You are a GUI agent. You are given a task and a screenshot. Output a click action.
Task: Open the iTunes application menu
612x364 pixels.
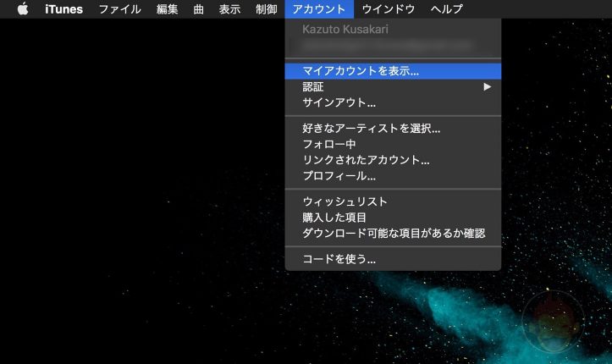click(64, 8)
